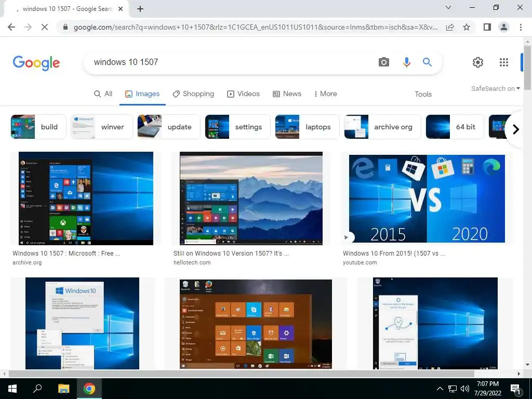This screenshot has width=532, height=399.
Task: Click hellotech.com source text
Action: pos(192,262)
